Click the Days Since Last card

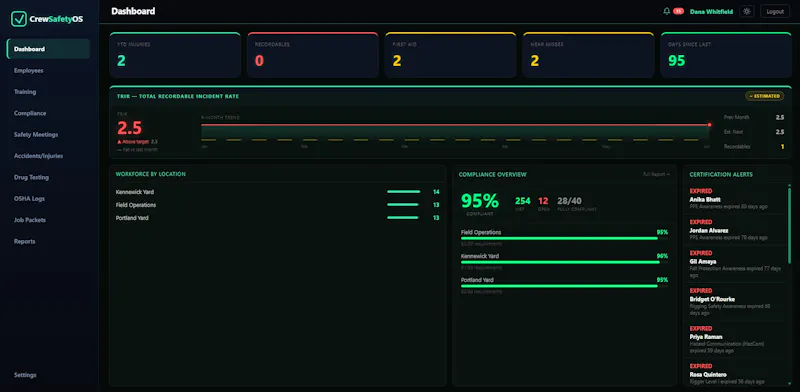(x=726, y=55)
